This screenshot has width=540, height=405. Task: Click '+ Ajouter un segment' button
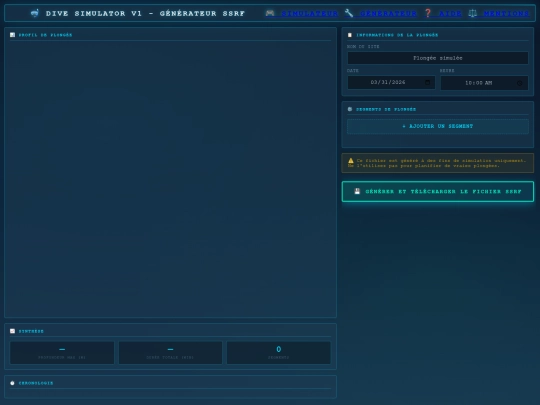click(438, 126)
